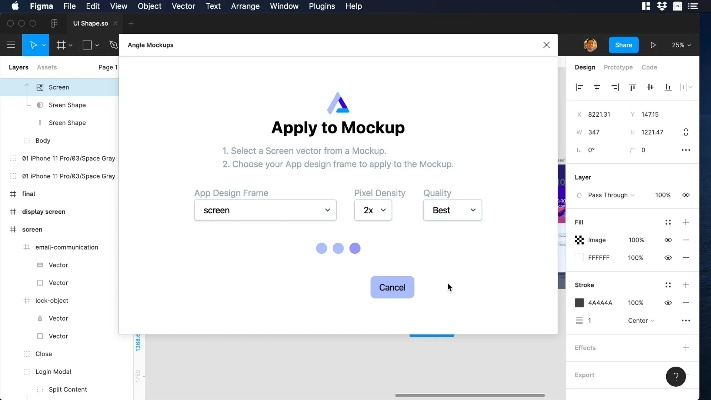Present the prototype with play icon
711x400 pixels.
pyautogui.click(x=653, y=45)
